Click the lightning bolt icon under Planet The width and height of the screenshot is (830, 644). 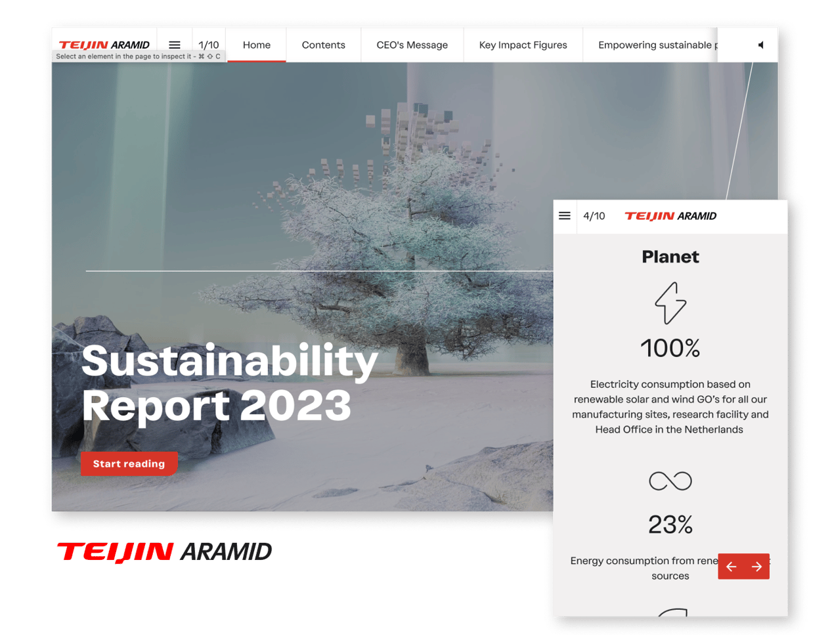pos(670,303)
